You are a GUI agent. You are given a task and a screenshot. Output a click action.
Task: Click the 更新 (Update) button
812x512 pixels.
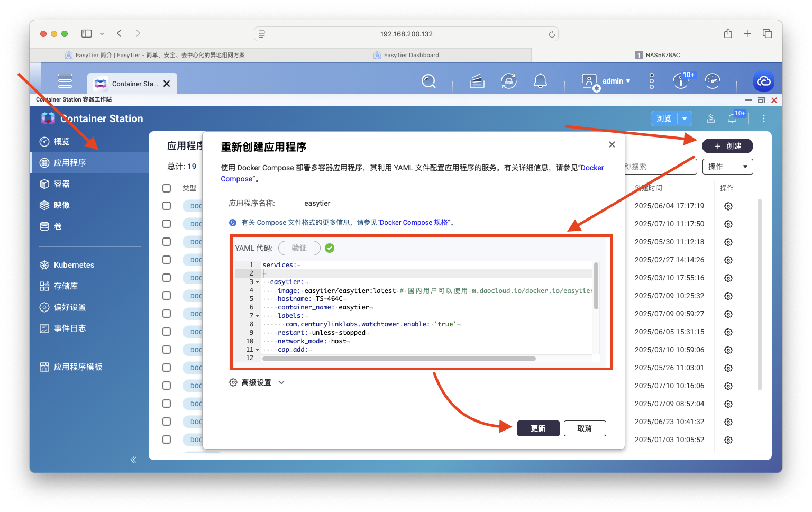coord(538,428)
